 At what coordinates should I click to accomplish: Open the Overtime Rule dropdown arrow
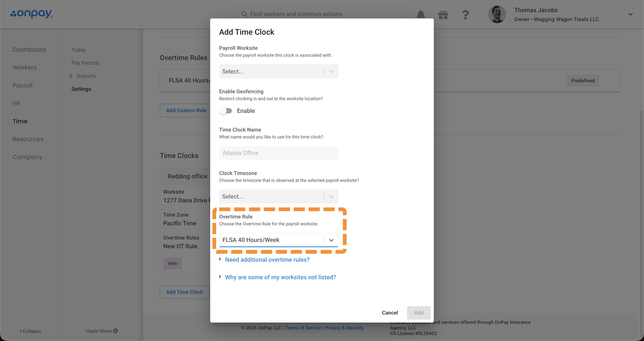pyautogui.click(x=331, y=240)
